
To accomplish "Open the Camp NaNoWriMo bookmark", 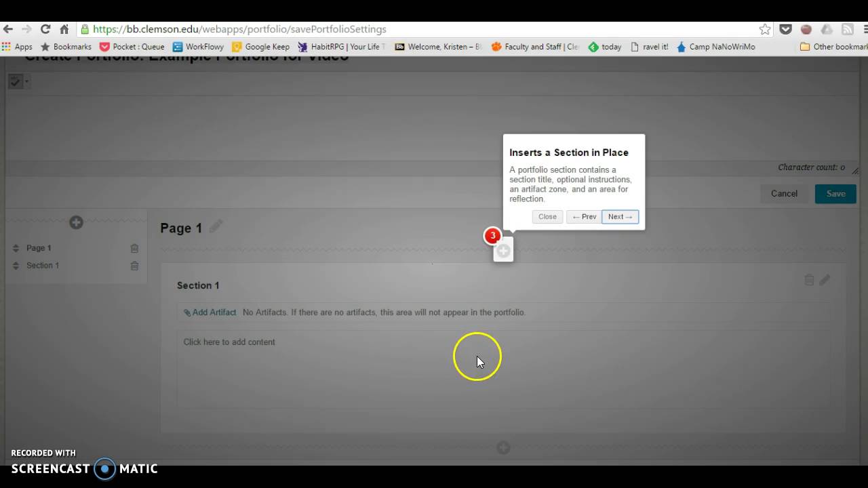I will coord(715,47).
